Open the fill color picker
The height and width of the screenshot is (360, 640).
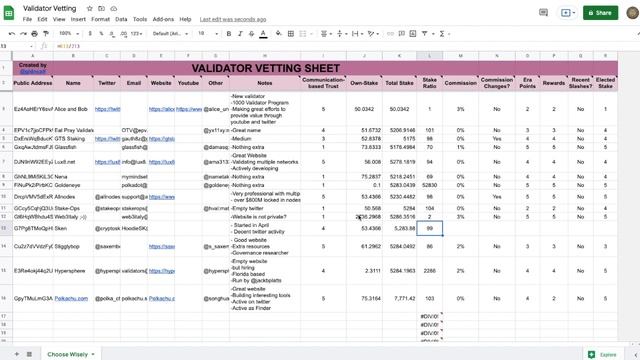[278, 33]
